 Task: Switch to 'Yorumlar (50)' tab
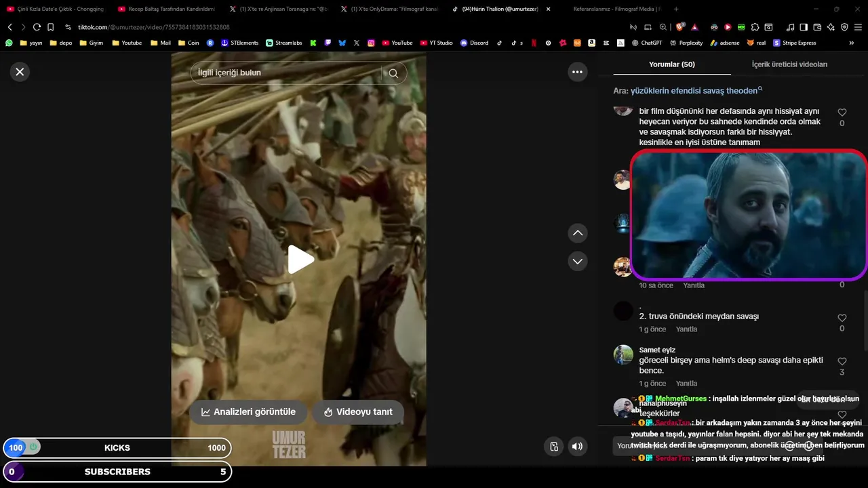(672, 64)
